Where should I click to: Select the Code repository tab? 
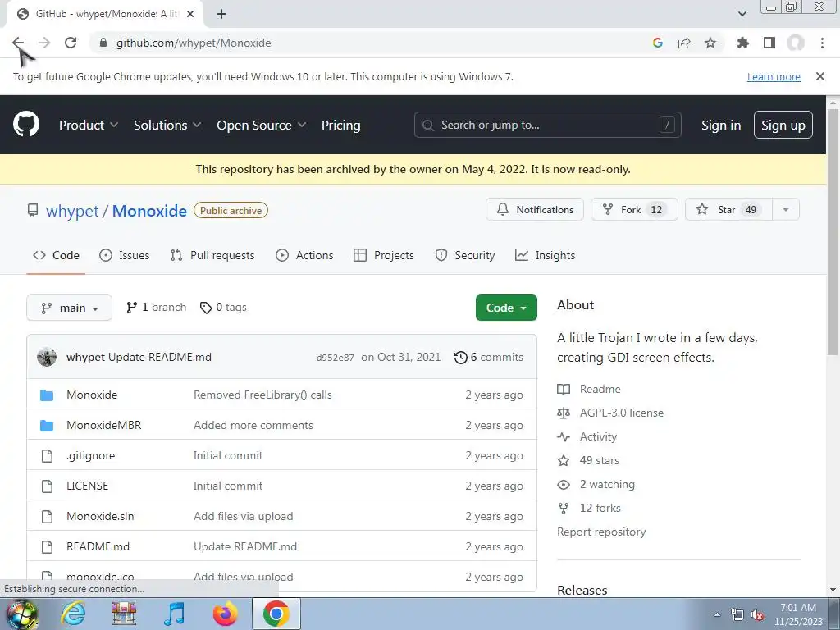56,256
